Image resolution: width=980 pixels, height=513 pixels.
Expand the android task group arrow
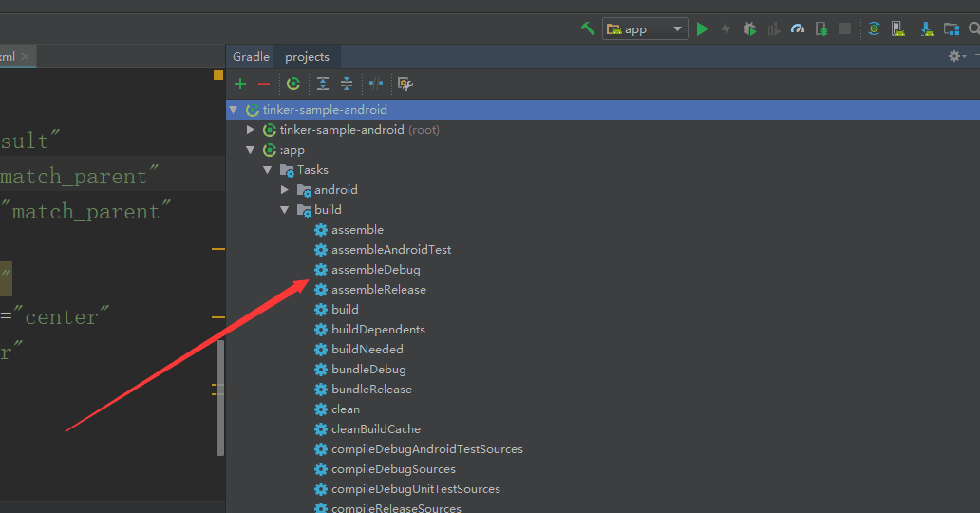point(284,190)
